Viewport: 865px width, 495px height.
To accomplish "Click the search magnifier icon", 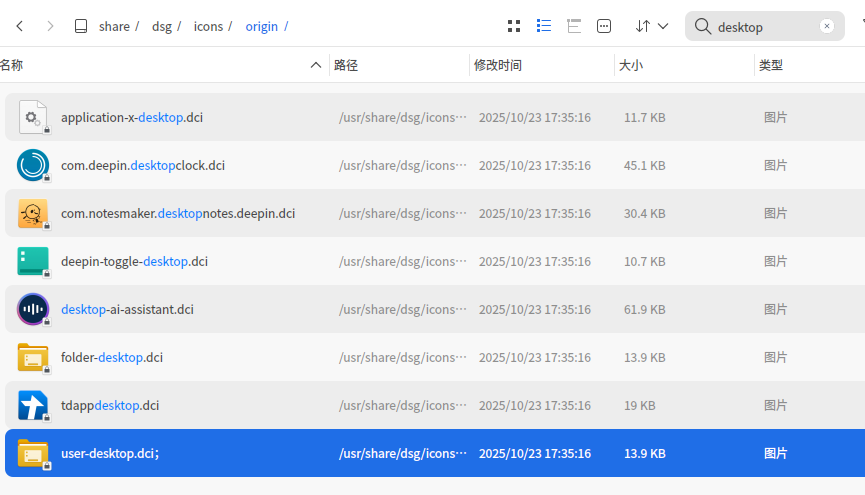I will pos(702,26).
